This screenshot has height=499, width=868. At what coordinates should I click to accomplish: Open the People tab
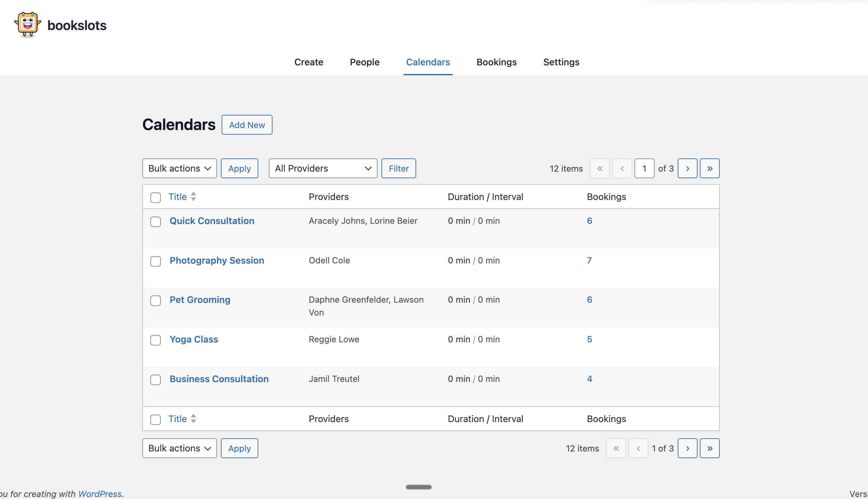[x=364, y=62]
